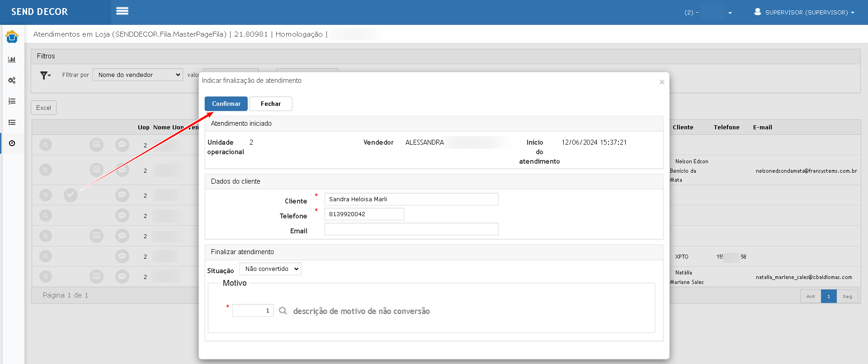Click the checkmark finalize icon in table
Image resolution: width=868 pixels, height=364 pixels.
click(71, 195)
